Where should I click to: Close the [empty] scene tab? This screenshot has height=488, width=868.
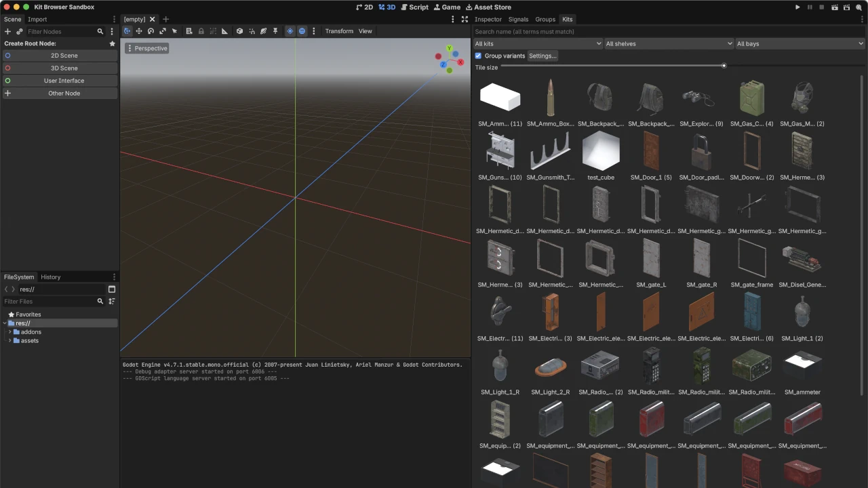click(x=152, y=20)
